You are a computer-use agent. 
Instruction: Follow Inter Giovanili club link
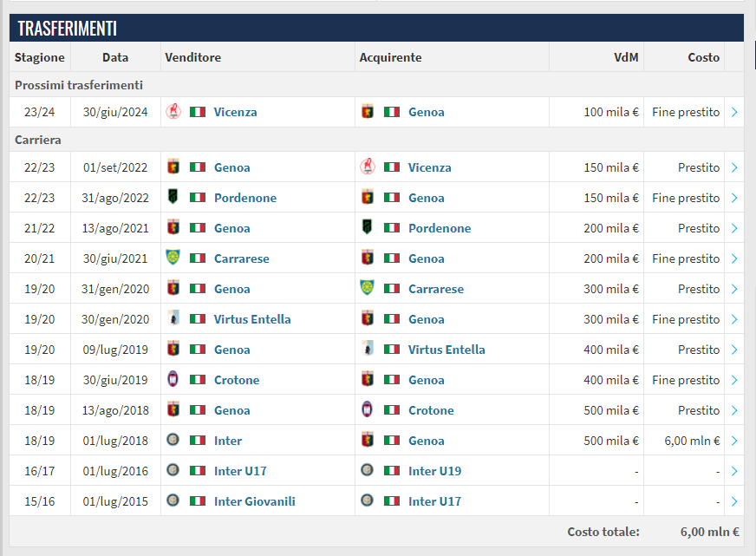pyautogui.click(x=254, y=501)
